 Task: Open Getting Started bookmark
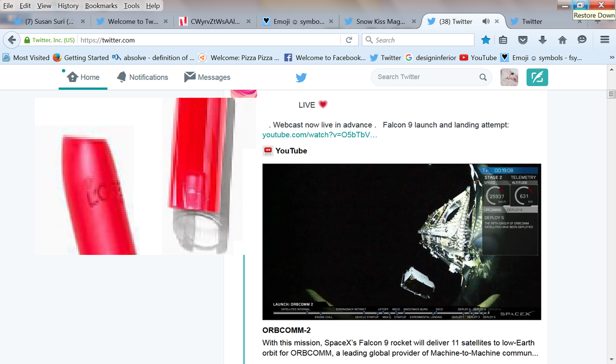(x=81, y=57)
